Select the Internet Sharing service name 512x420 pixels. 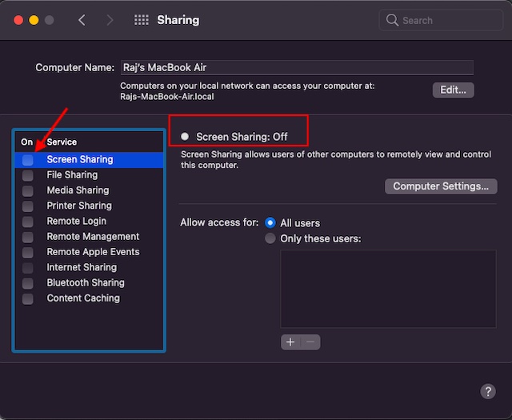[82, 267]
